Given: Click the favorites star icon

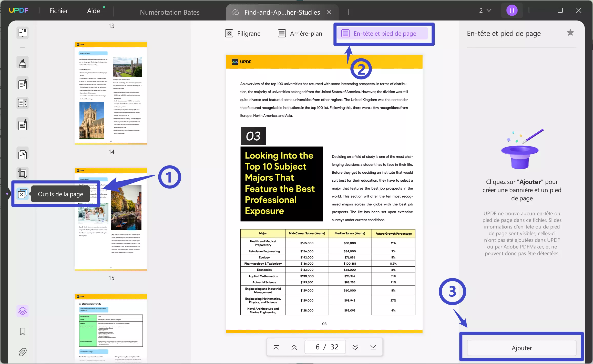Looking at the screenshot, I should click(570, 33).
